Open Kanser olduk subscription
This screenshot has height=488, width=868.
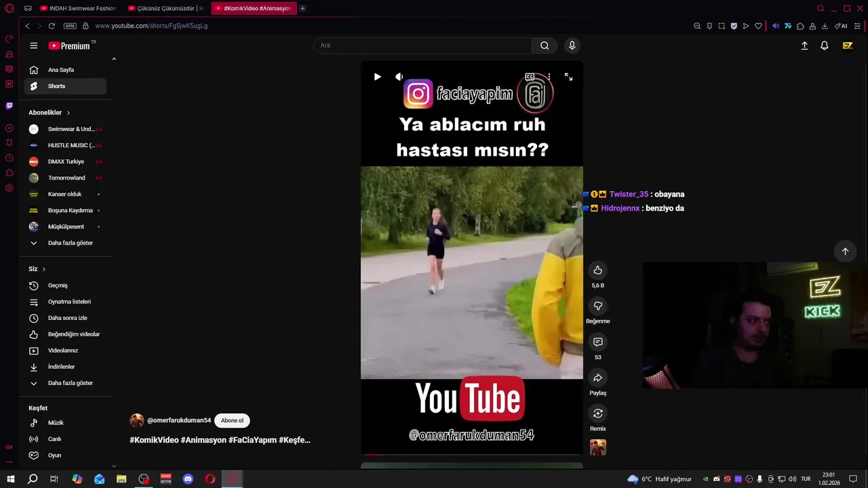click(65, 194)
